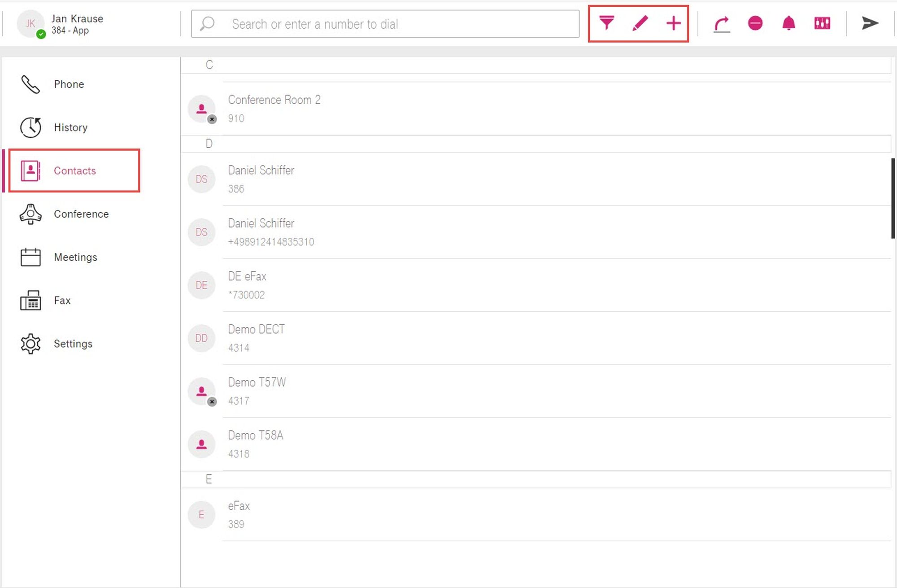Go to call History

[x=70, y=127]
